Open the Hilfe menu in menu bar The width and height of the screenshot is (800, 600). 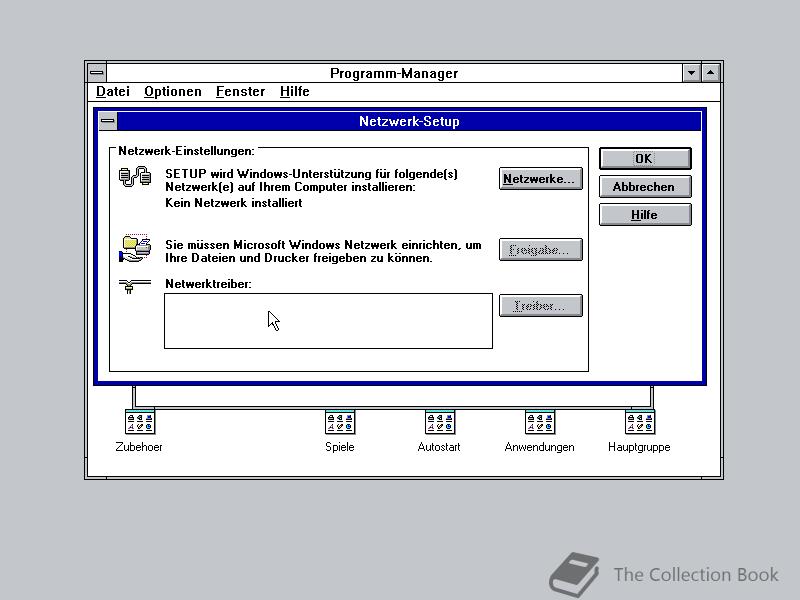pyautogui.click(x=294, y=91)
